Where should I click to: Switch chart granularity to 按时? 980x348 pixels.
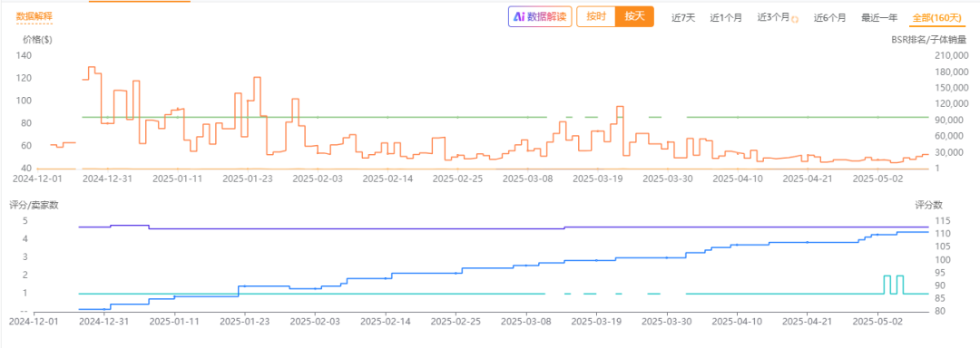pyautogui.click(x=596, y=17)
